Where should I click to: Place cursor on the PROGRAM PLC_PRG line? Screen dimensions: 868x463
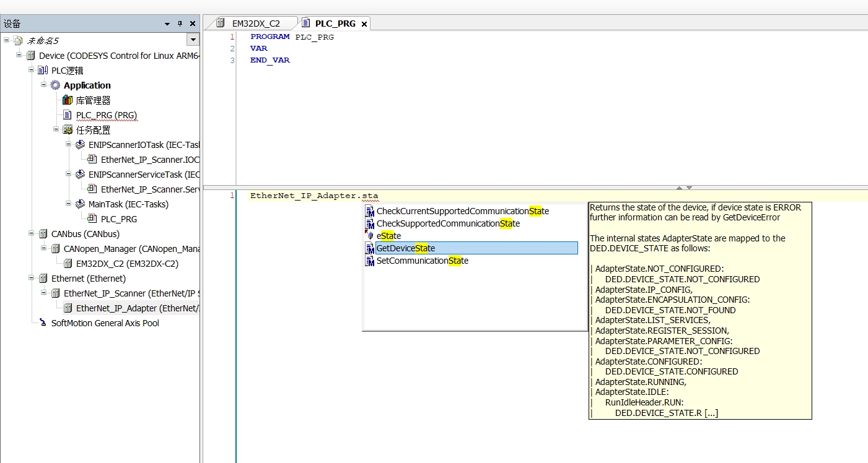pos(292,37)
